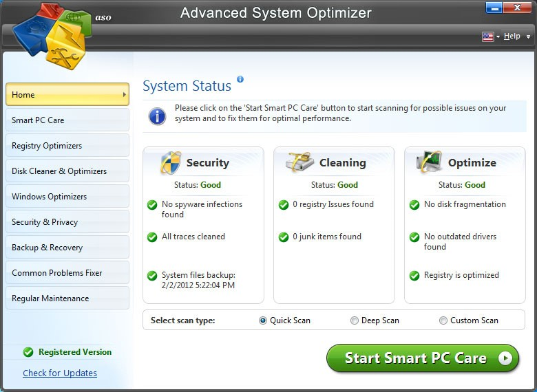The height and width of the screenshot is (392, 537).
Task: Expand the Home submenu arrow
Action: (125, 94)
